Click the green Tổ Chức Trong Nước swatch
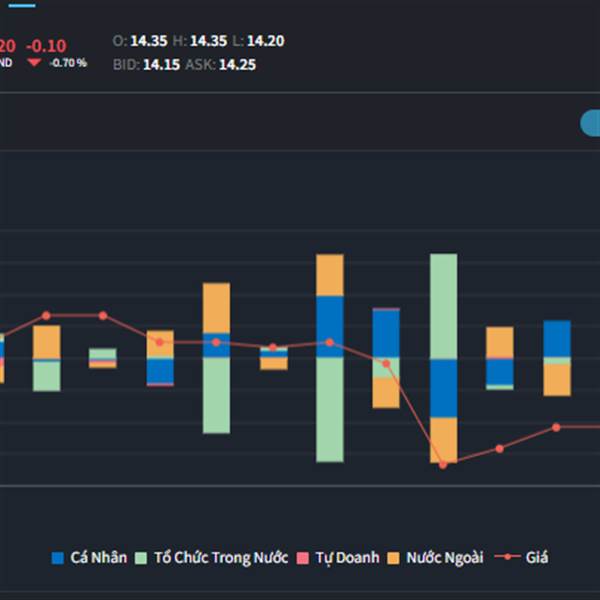Image resolution: width=600 pixels, height=600 pixels. click(x=141, y=558)
